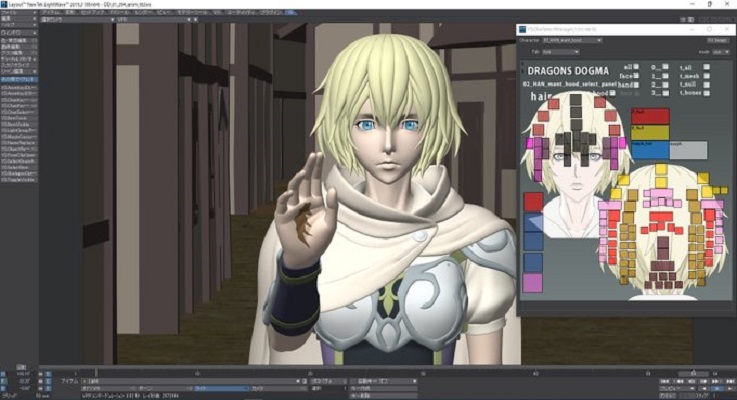The height and width of the screenshot is (400, 737).
Task: Open the Character dropdown in YSCharSelectManager
Action: (572, 40)
